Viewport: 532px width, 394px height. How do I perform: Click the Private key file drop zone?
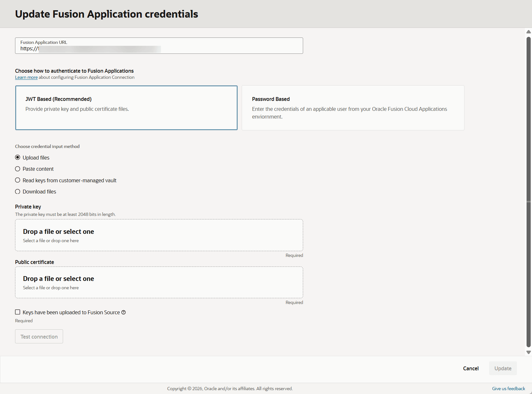[x=159, y=235]
